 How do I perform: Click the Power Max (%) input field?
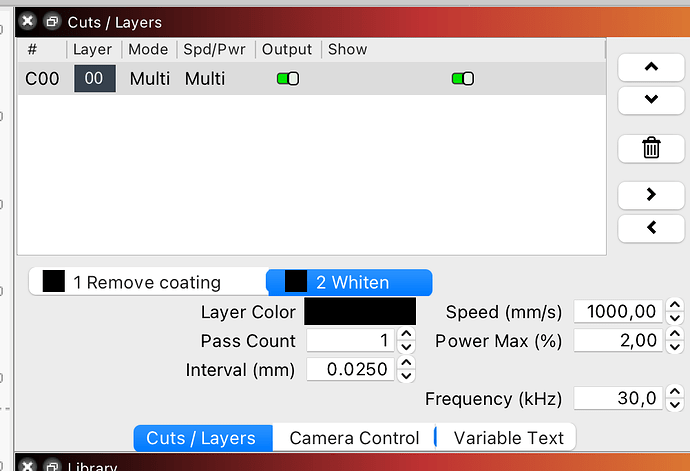pyautogui.click(x=618, y=340)
